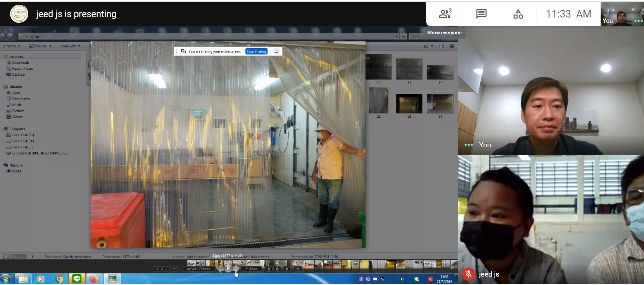This screenshot has width=644, height=285.
Task: Rotate photo counter-clockwise
Action: pyautogui.click(x=269, y=269)
